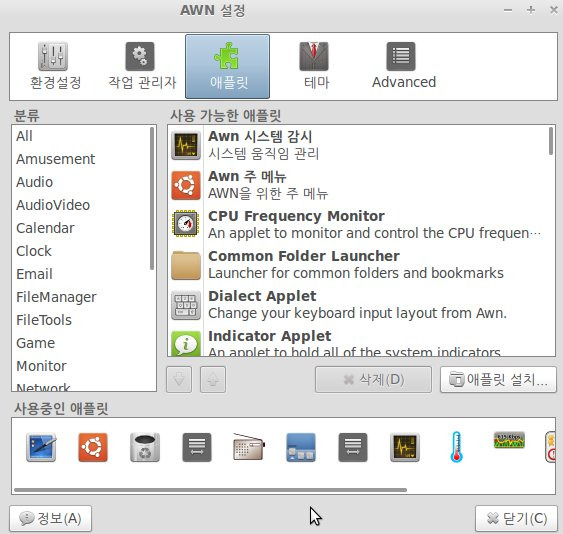This screenshot has height=534, width=563.
Task: Select the blue workspace switcher applet
Action: [301, 447]
